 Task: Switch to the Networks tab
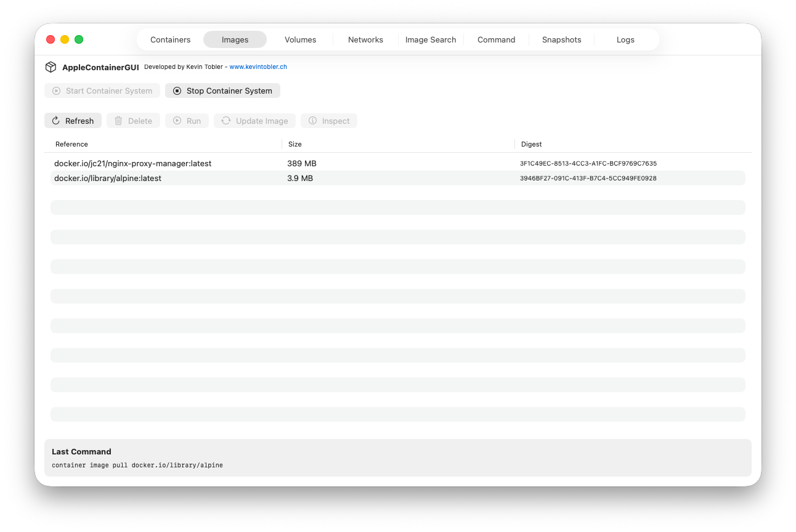[365, 39]
